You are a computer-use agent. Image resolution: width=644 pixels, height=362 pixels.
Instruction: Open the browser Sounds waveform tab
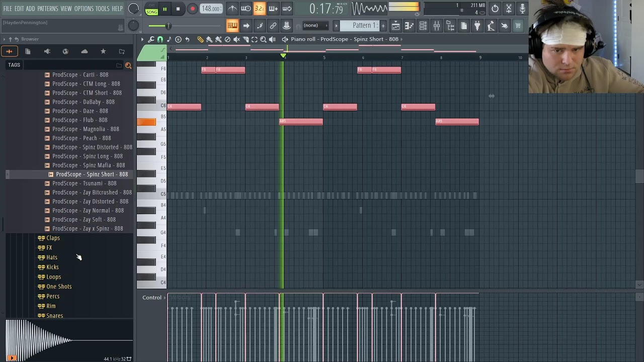[x=9, y=51]
